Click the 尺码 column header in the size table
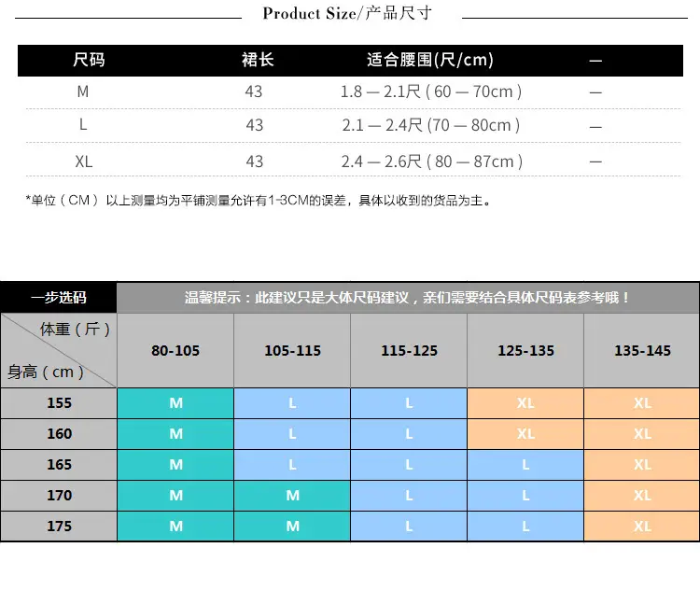This screenshot has width=700, height=604. 89,60
